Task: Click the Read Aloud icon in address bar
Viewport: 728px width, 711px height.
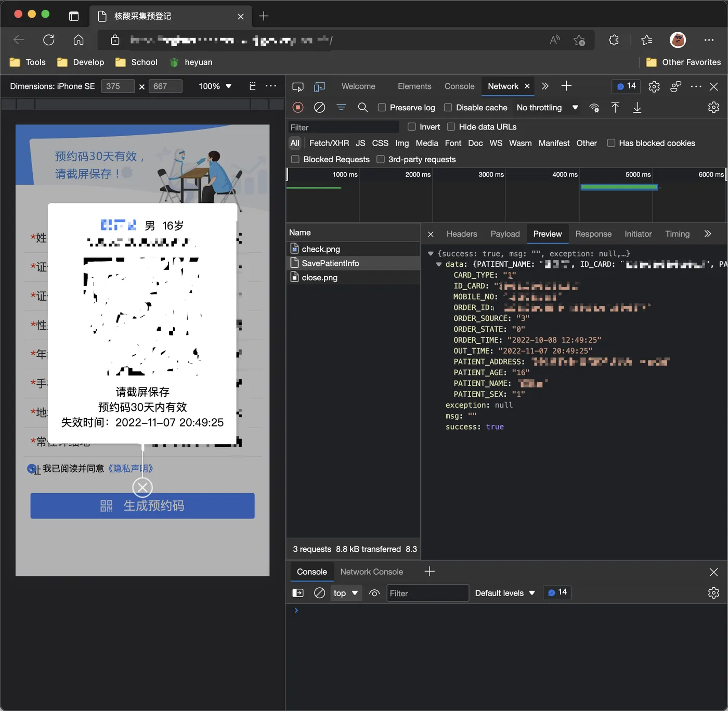Action: 555,40
